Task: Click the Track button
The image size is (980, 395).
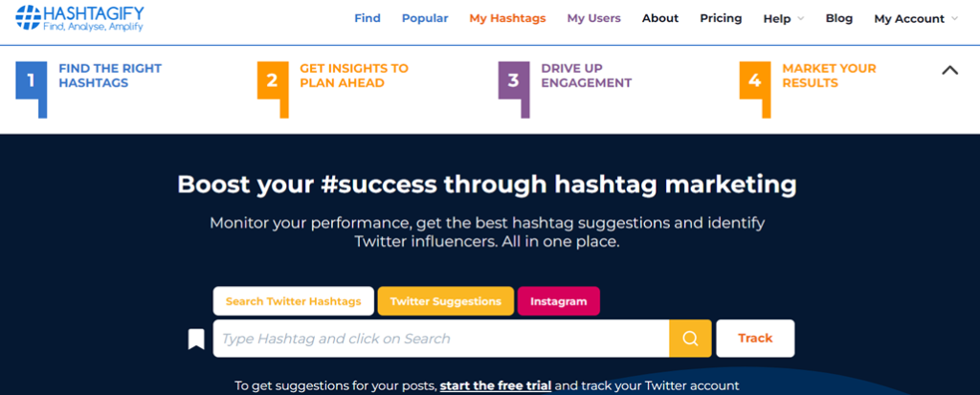Action: point(755,339)
